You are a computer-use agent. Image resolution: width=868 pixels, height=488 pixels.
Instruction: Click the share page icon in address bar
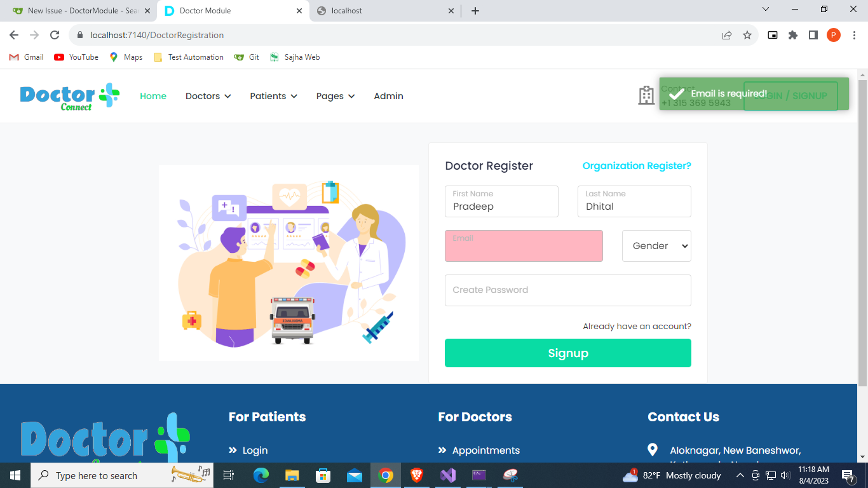727,36
